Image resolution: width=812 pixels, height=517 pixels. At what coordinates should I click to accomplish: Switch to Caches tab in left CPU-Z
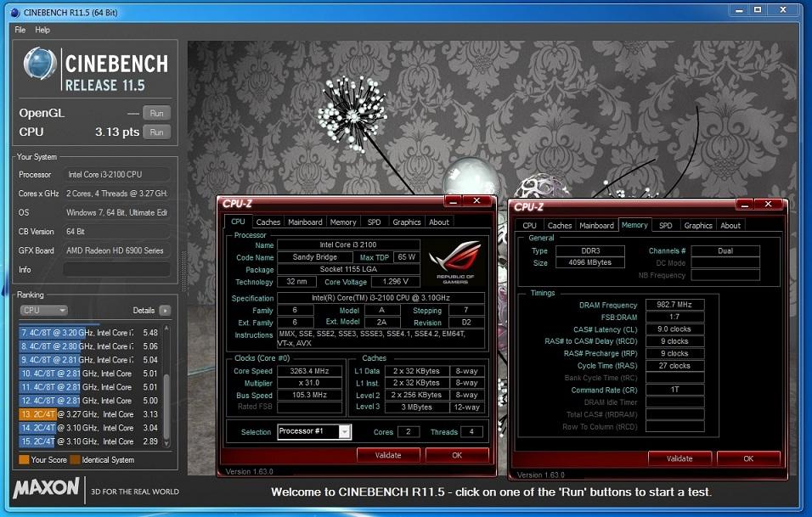pos(268,222)
